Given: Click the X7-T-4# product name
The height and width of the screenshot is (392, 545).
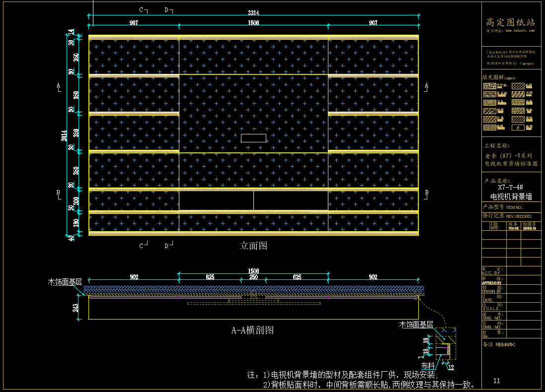Looking at the screenshot, I should (510, 187).
